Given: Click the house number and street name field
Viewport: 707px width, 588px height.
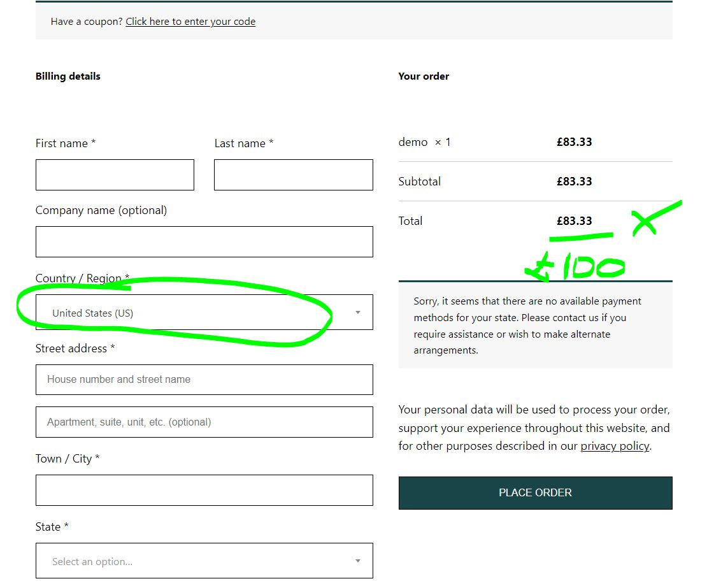Looking at the screenshot, I should tap(204, 380).
